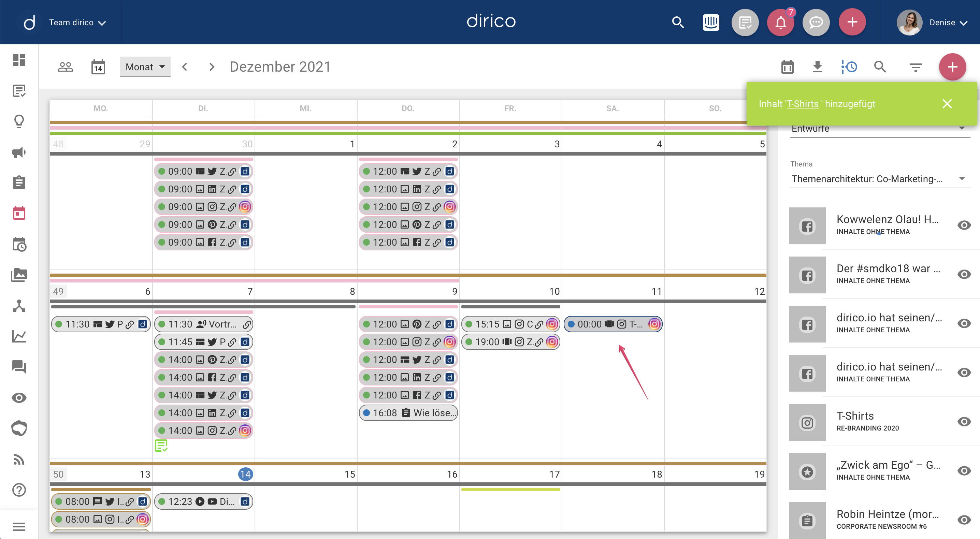The image size is (980, 539).
Task: Open the ideas lightbulb icon in sidebar
Action: point(19,121)
